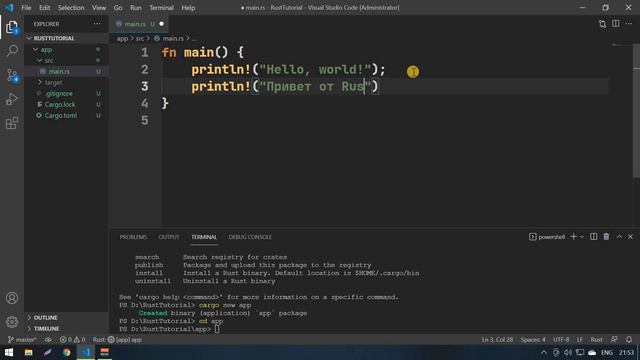This screenshot has height=360, width=640.
Task: Click the app breadcrumb segment
Action: [x=122, y=38]
